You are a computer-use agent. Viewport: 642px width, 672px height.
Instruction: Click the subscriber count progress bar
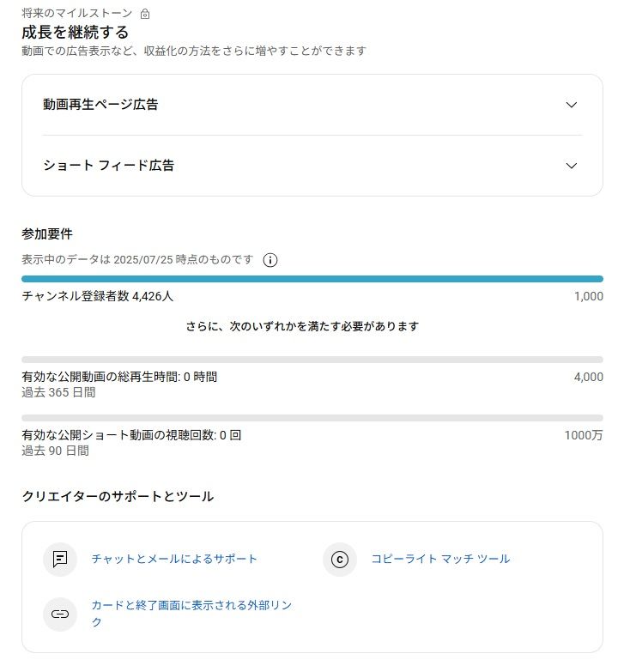click(312, 279)
